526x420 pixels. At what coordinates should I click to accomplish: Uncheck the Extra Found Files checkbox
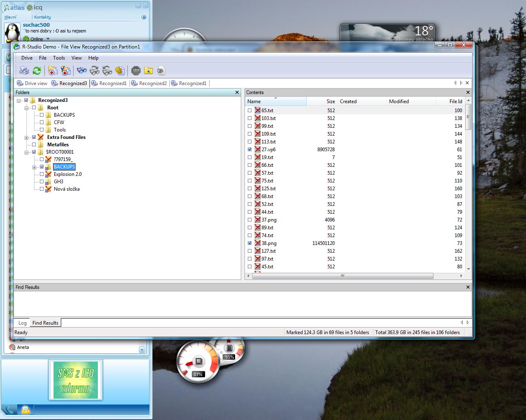[x=34, y=137]
